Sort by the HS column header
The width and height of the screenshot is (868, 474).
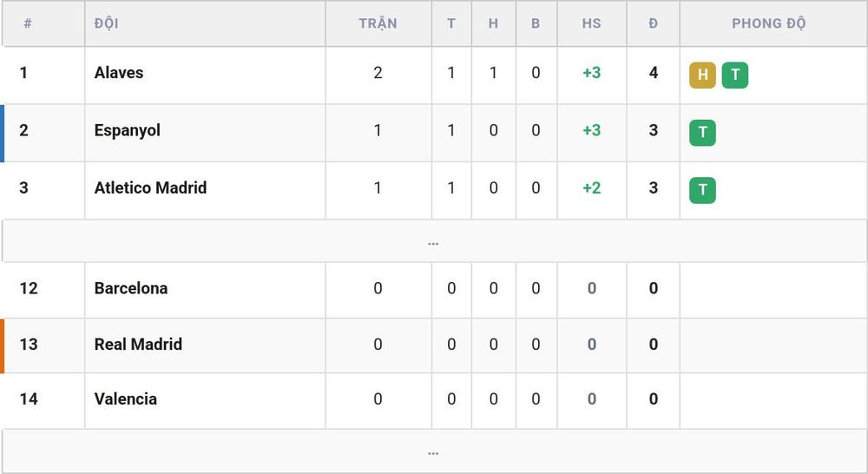point(591,23)
